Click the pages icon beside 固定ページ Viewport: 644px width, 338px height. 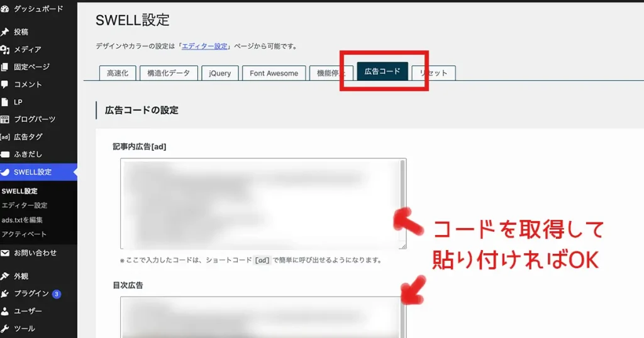coord(4,67)
